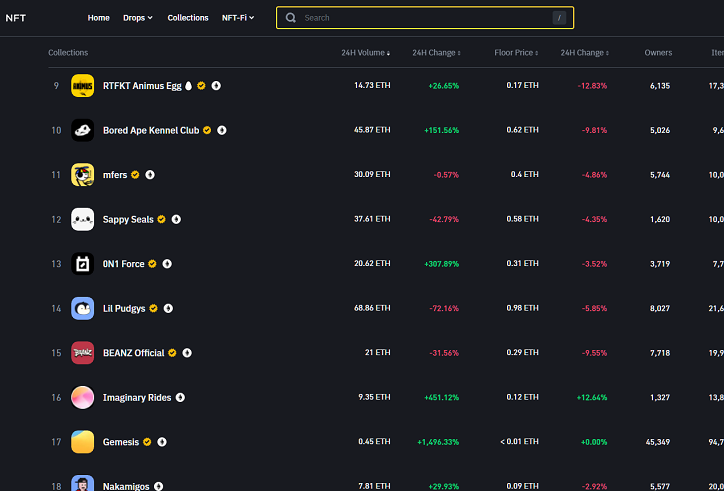
Task: Click verified badge next to Sappy Seals
Action: (162, 219)
